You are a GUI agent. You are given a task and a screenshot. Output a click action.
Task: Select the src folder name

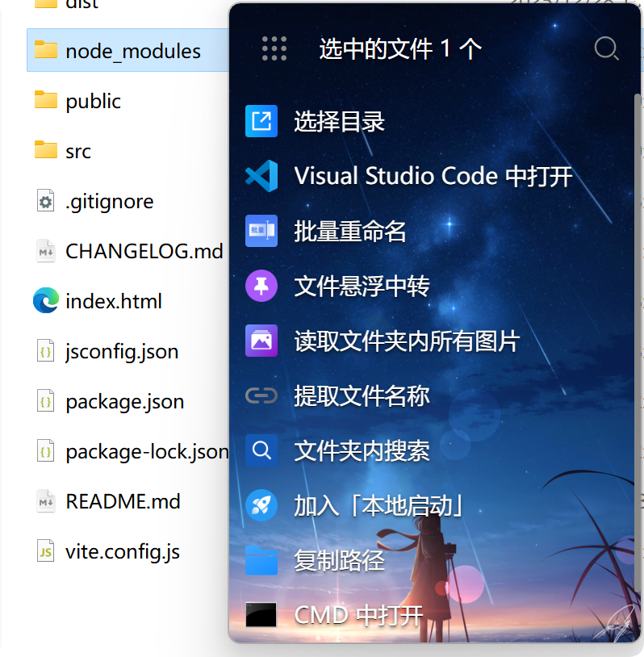pyautogui.click(x=78, y=151)
